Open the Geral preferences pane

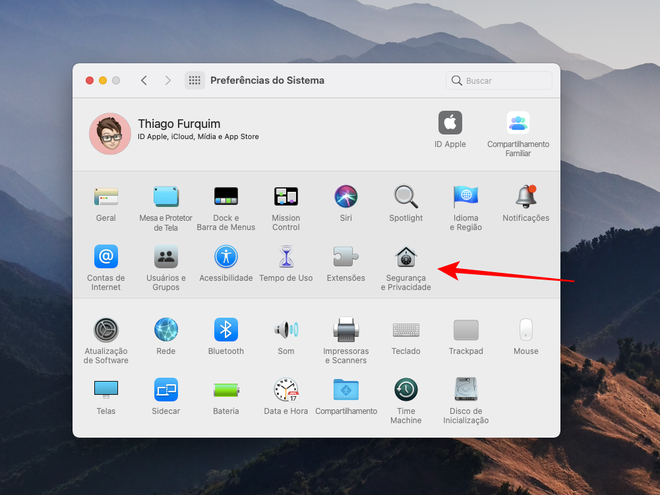106,197
